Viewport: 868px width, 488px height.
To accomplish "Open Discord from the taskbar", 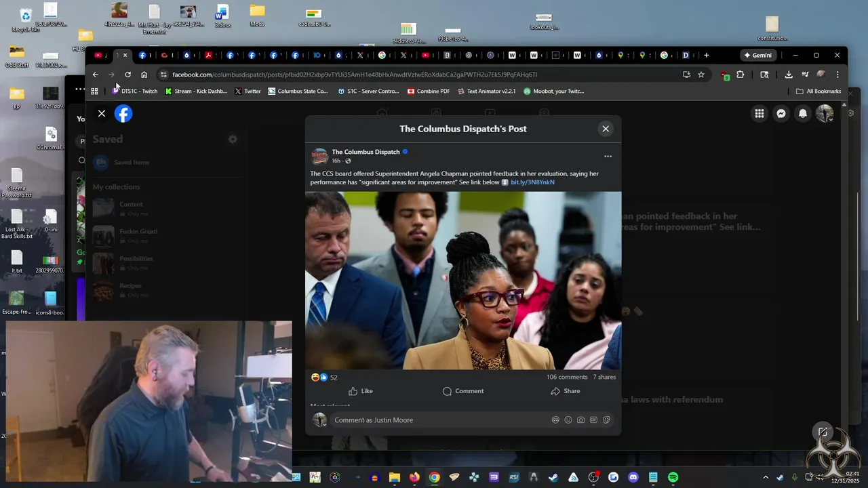I will pos(633,478).
